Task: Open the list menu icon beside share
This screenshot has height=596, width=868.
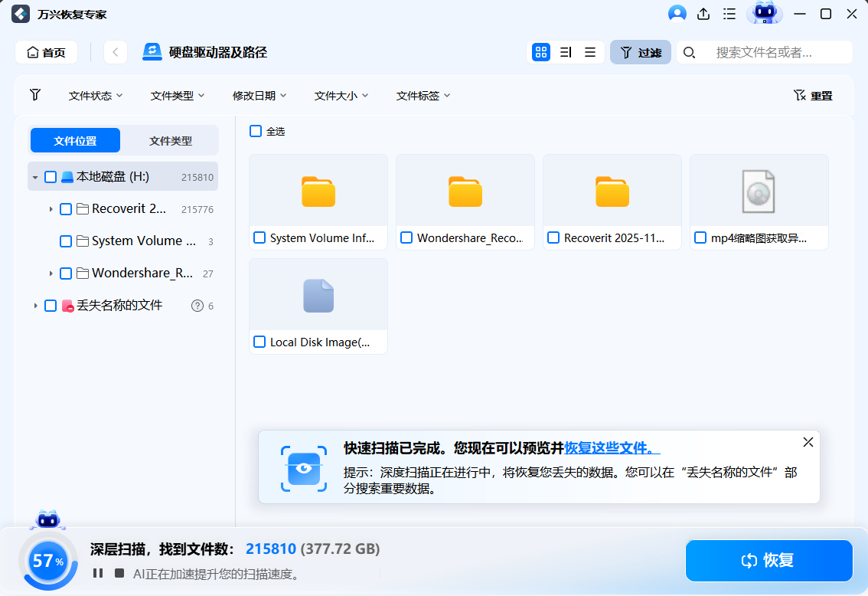Action: tap(729, 14)
